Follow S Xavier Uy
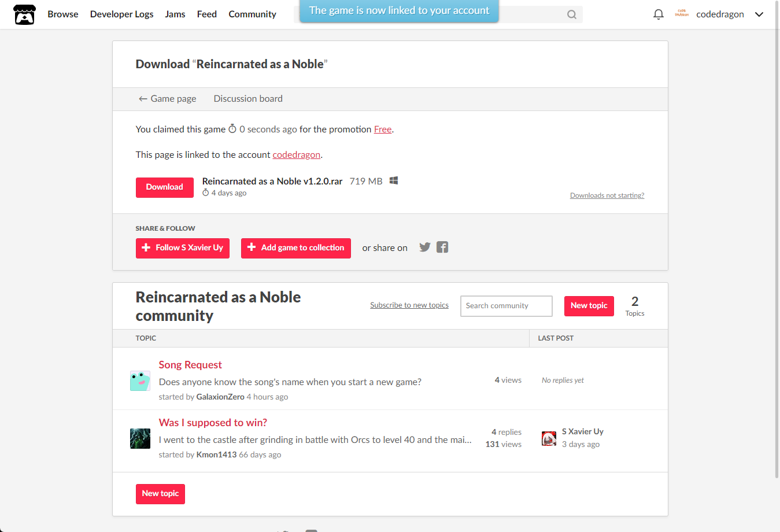Screen dimensions: 780x532 (x=183, y=248)
